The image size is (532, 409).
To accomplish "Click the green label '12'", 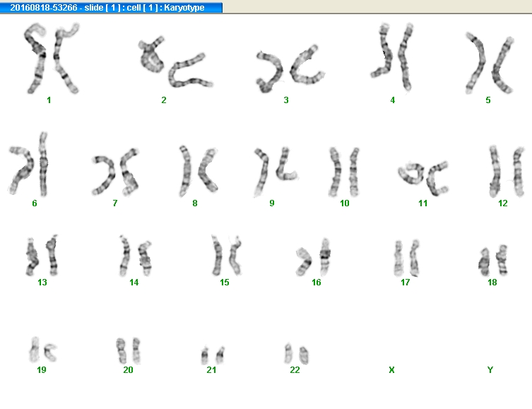I will pos(503,203).
